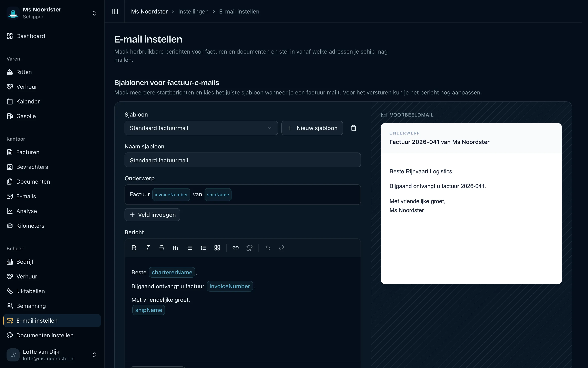Click Verhuur icon under Beheer section
Viewport: 588px width, 368px height.
(10, 276)
